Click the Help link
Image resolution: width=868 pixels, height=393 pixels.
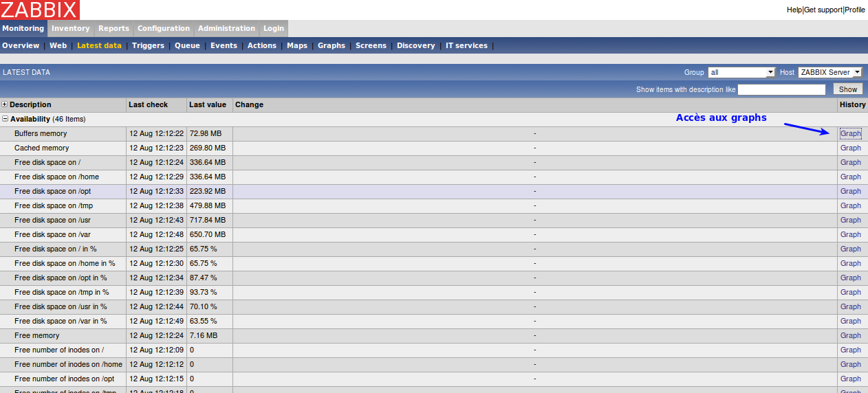click(x=794, y=10)
